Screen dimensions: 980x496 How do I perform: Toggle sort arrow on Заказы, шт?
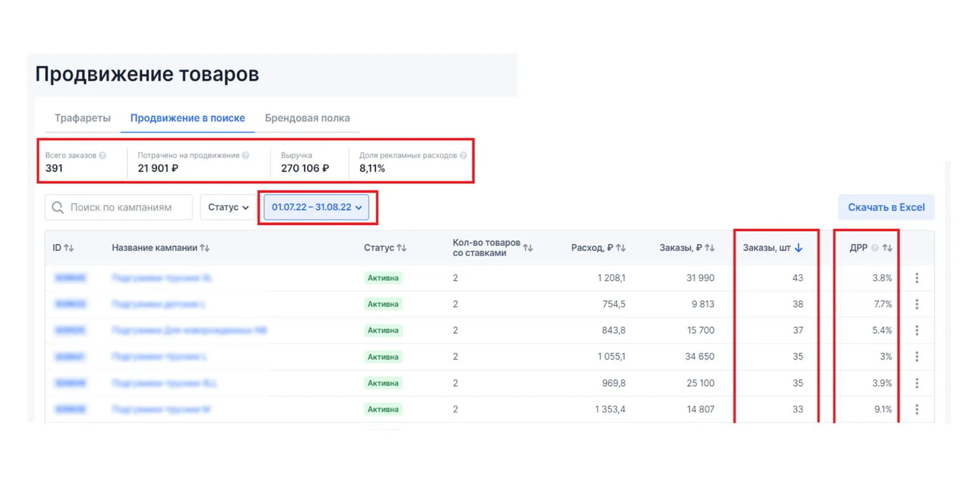799,247
